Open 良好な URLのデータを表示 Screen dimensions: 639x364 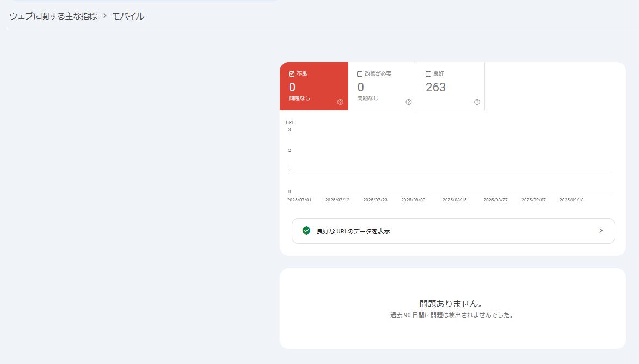click(x=353, y=231)
